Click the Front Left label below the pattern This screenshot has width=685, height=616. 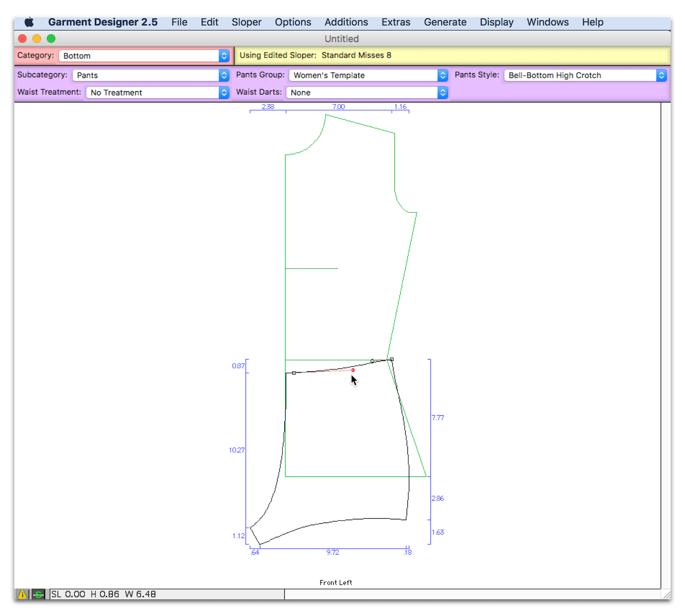[336, 582]
